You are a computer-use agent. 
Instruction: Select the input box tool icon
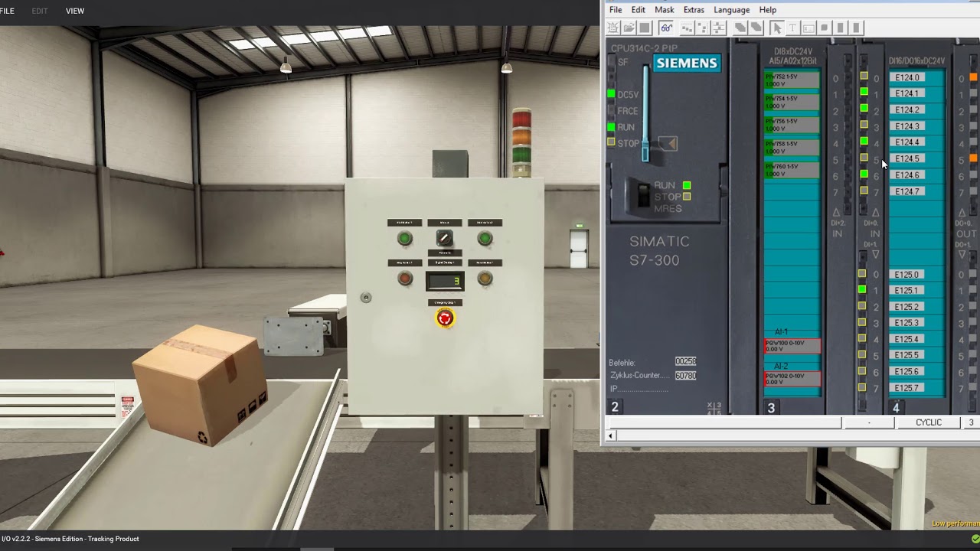point(808,28)
